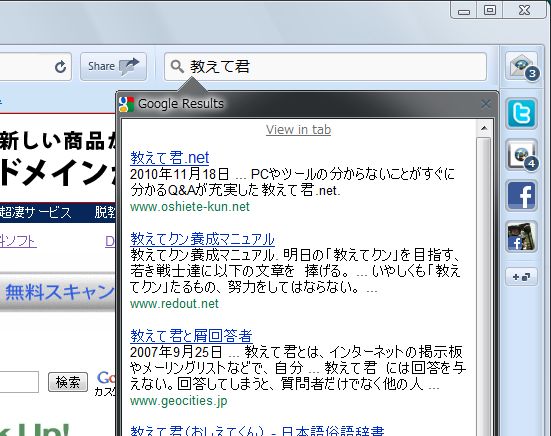This screenshot has width=551, height=436.
Task: Open the feed icon with badge 4
Action: point(521,155)
